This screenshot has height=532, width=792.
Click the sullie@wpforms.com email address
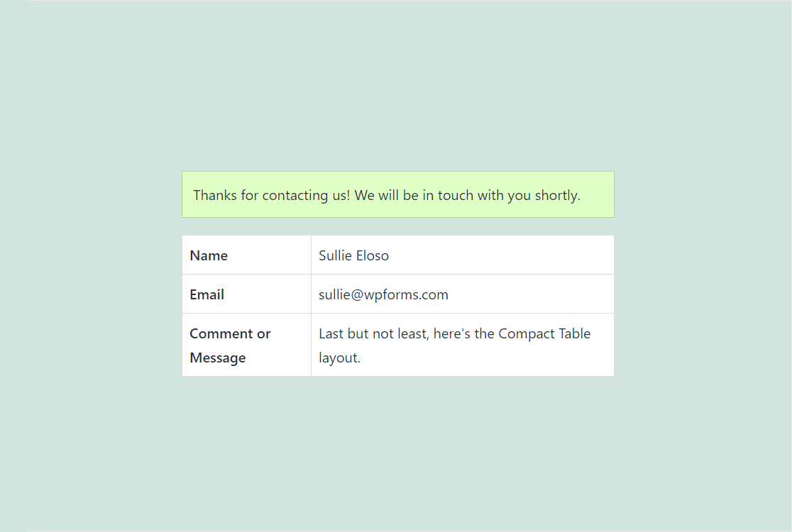point(383,295)
